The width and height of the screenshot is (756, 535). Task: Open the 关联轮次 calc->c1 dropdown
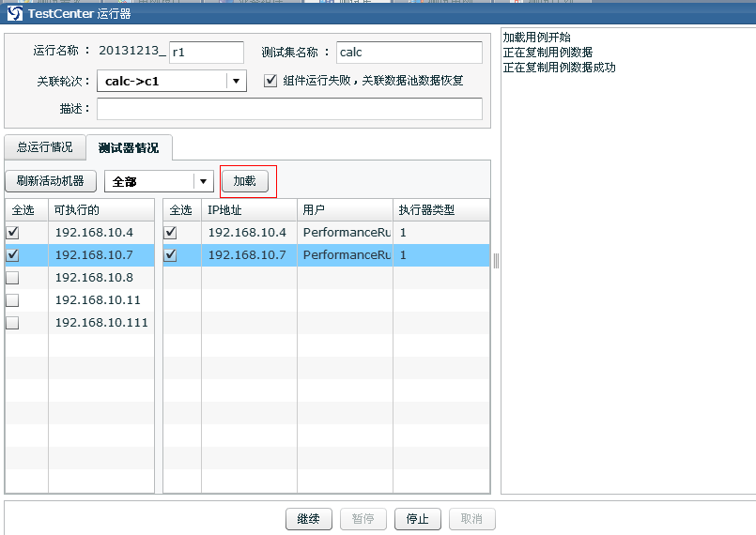pyautogui.click(x=235, y=81)
